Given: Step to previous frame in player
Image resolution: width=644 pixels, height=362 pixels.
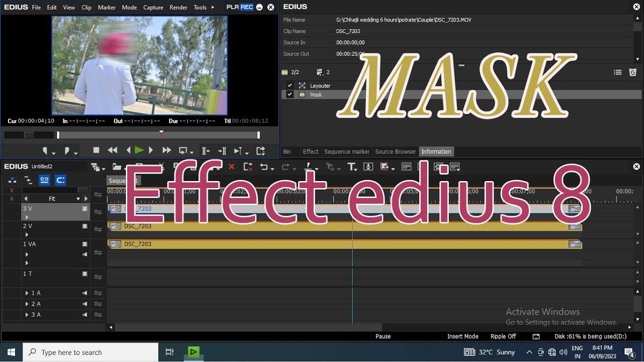Looking at the screenshot, I should 128,150.
